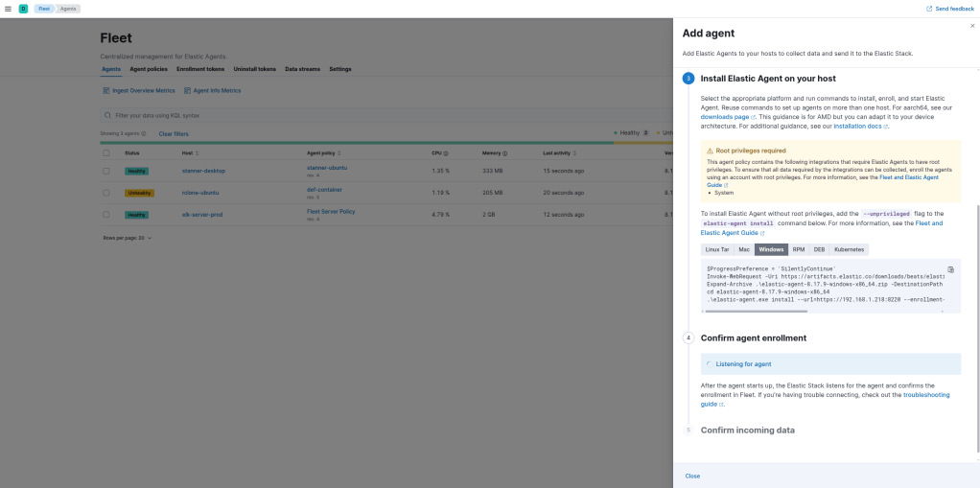Select the Kubernetes platform tab

850,249
